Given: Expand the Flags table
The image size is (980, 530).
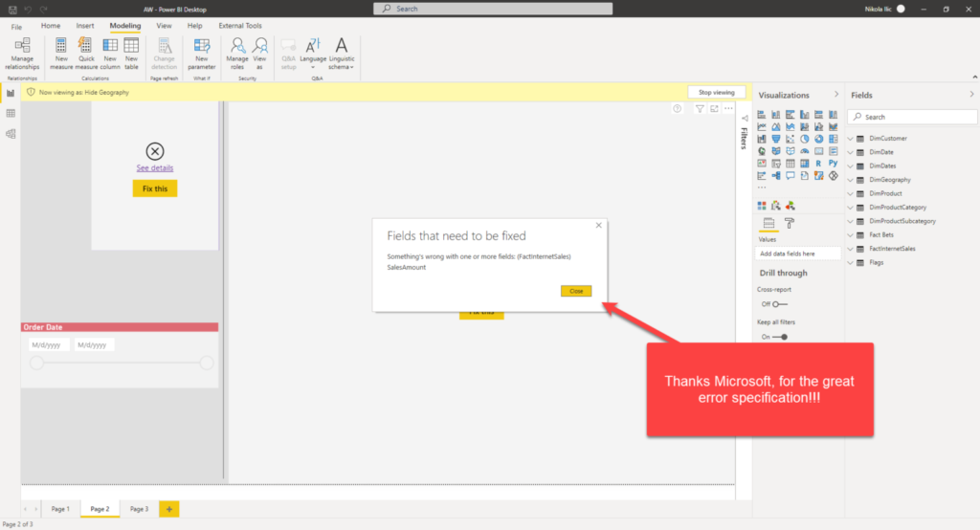Looking at the screenshot, I should click(x=851, y=262).
